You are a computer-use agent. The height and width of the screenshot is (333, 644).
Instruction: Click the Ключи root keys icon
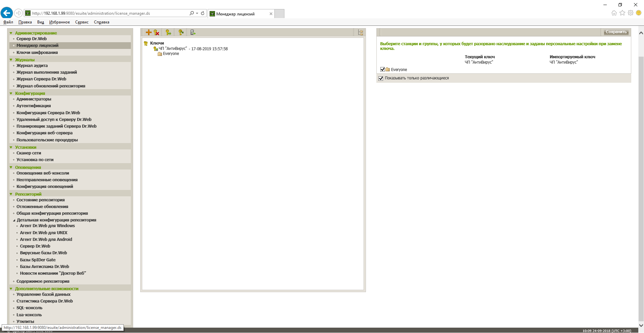pos(146,43)
